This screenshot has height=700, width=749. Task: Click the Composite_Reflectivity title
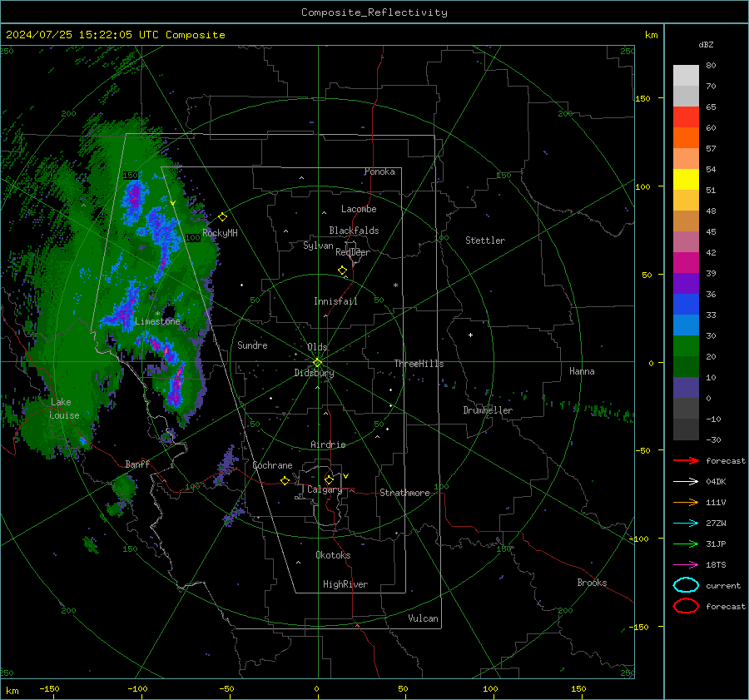(x=374, y=12)
